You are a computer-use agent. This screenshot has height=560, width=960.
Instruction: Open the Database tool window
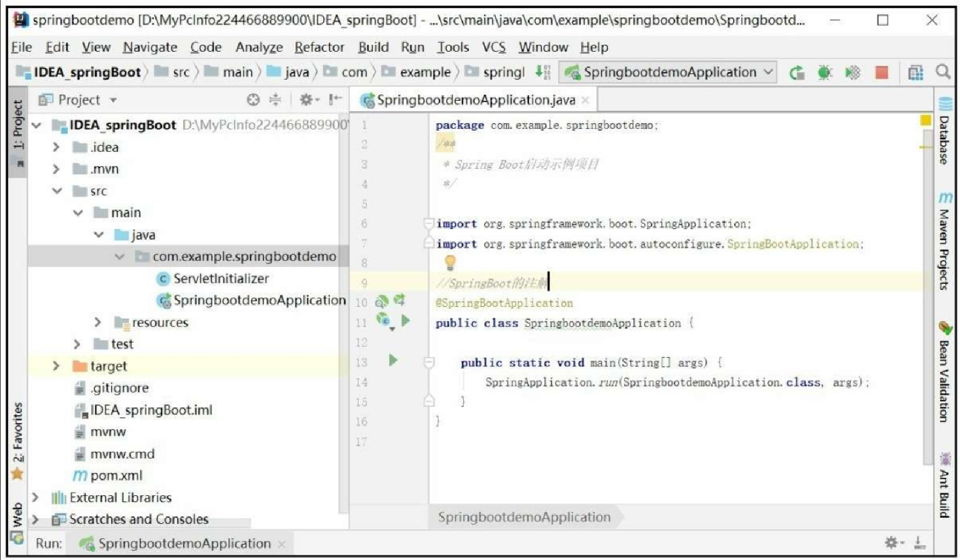click(945, 131)
